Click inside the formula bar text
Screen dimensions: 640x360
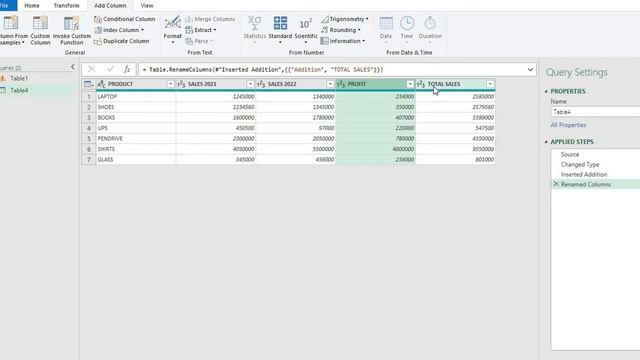pyautogui.click(x=263, y=70)
